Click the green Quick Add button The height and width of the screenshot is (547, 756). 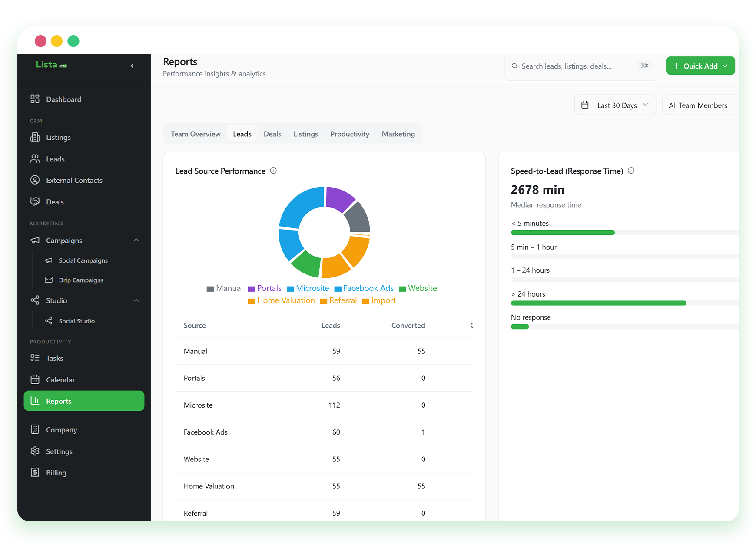[x=700, y=66]
